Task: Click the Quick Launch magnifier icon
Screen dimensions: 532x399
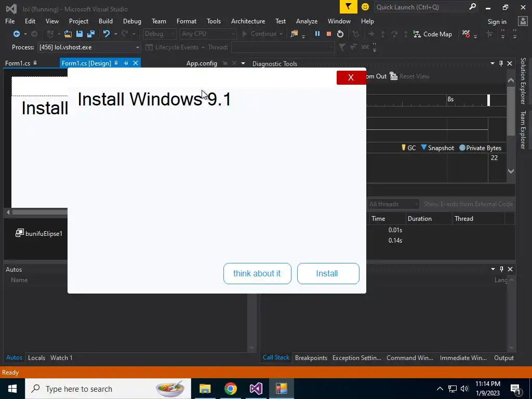Action: point(472,7)
